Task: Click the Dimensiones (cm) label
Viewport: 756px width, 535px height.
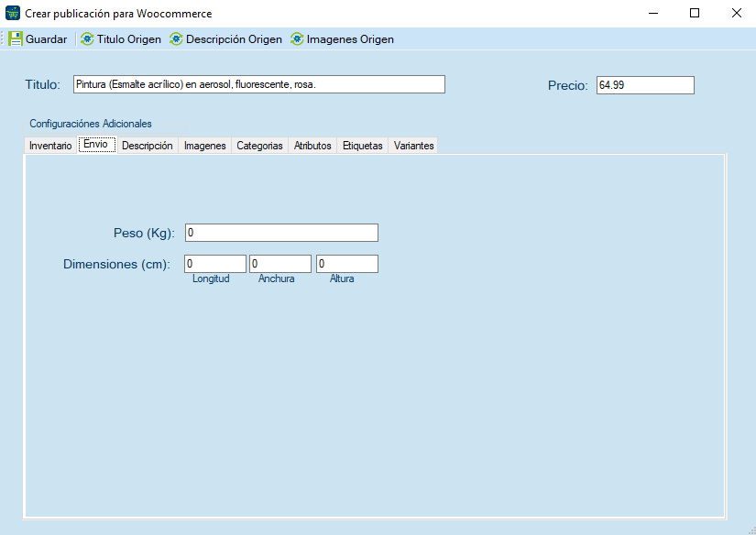Action: [116, 264]
